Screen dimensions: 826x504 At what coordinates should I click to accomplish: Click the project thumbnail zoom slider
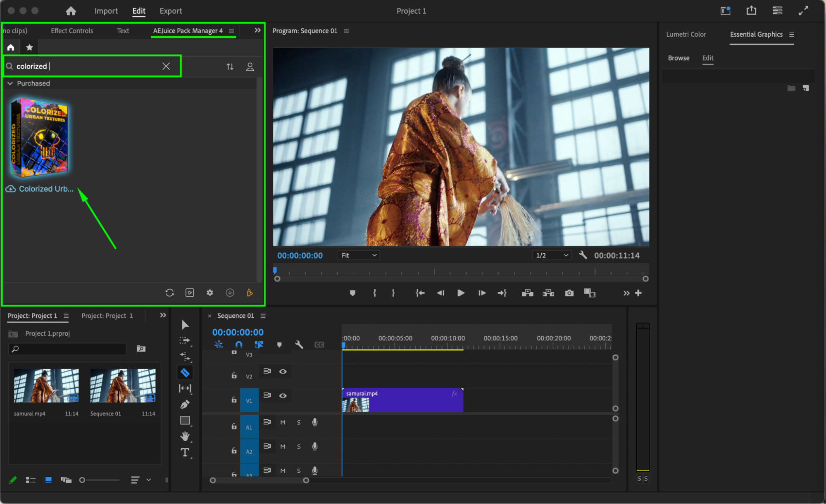click(82, 480)
